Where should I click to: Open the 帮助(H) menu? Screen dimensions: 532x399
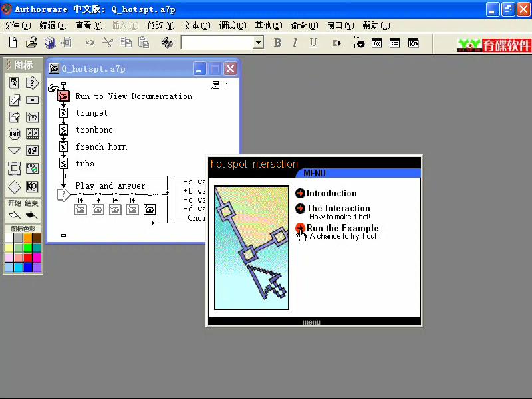point(376,25)
